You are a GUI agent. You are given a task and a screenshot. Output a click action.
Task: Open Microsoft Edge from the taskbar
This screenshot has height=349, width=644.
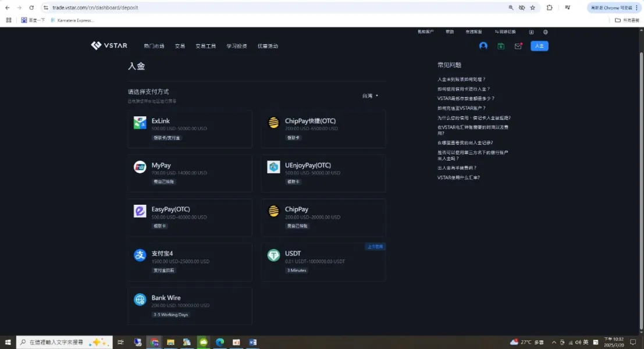click(x=220, y=342)
